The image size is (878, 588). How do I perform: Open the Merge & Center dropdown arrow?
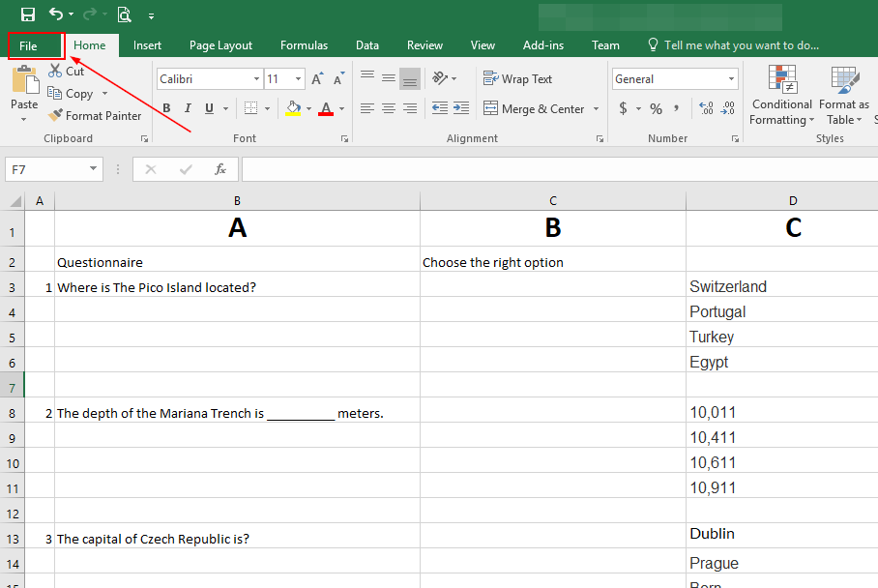tap(596, 108)
